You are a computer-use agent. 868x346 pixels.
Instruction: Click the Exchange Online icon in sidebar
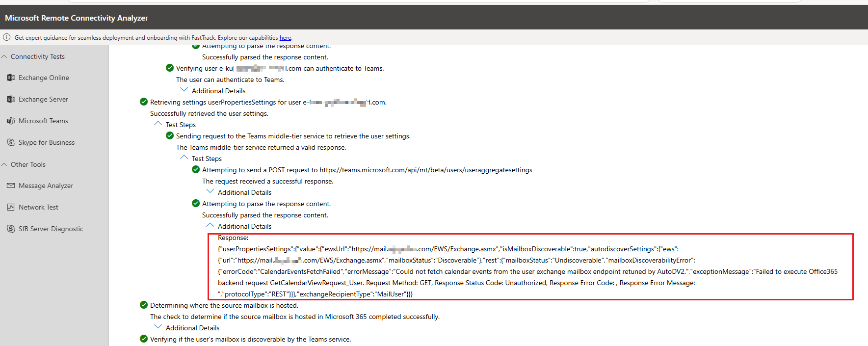coord(11,78)
